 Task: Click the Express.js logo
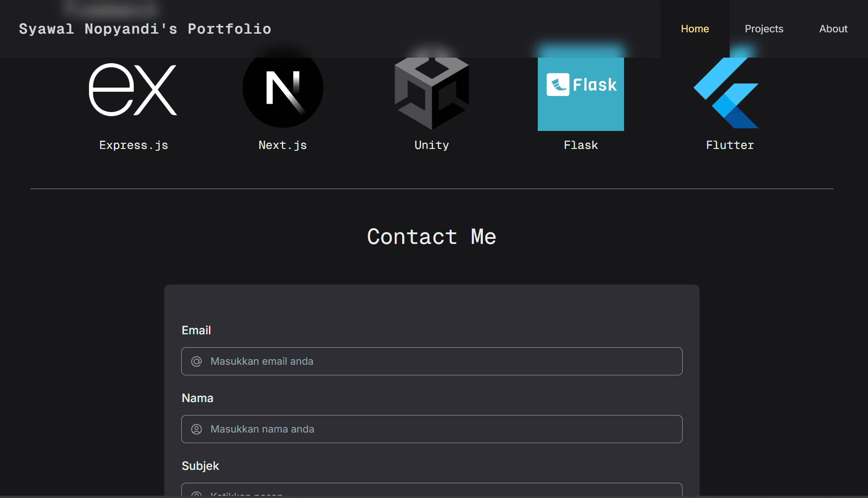(x=133, y=89)
